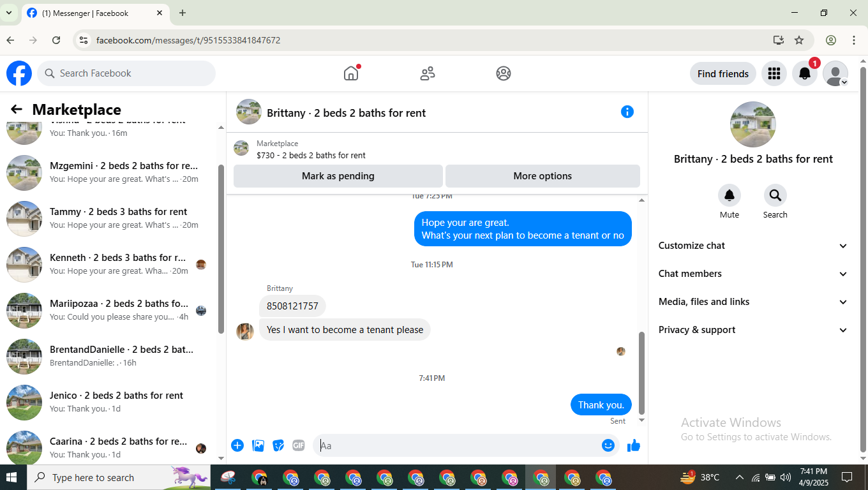
Task: Expand Media, files and links section
Action: (x=753, y=302)
